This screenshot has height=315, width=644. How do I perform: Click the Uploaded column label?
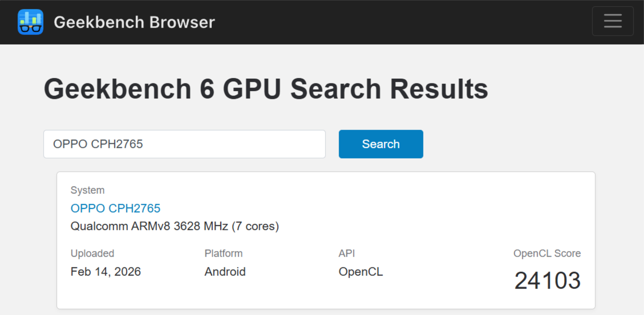pyautogui.click(x=92, y=253)
